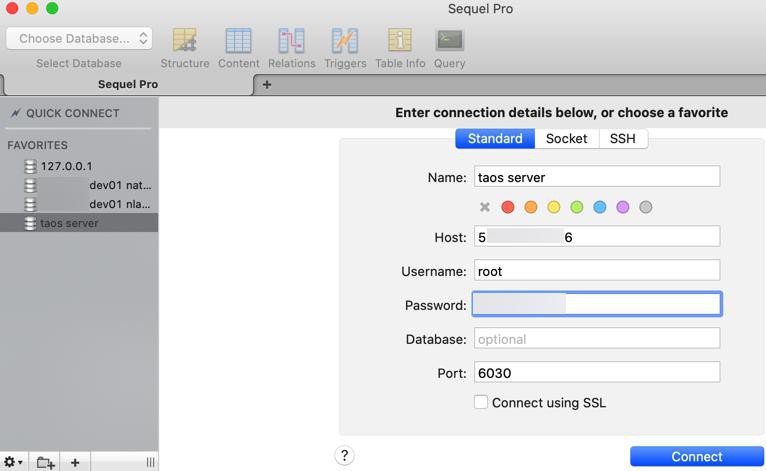766x471 pixels.
Task: Switch to the Socket connection tab
Action: click(567, 139)
